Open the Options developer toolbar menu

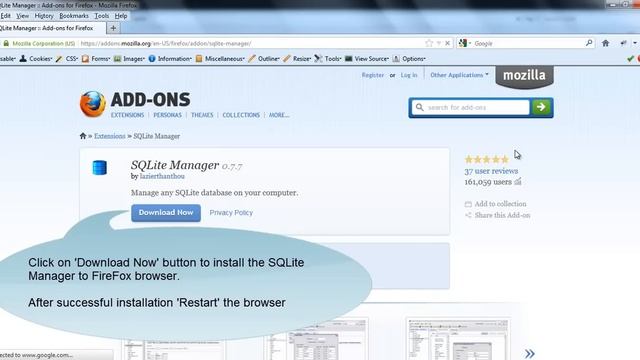[409, 59]
